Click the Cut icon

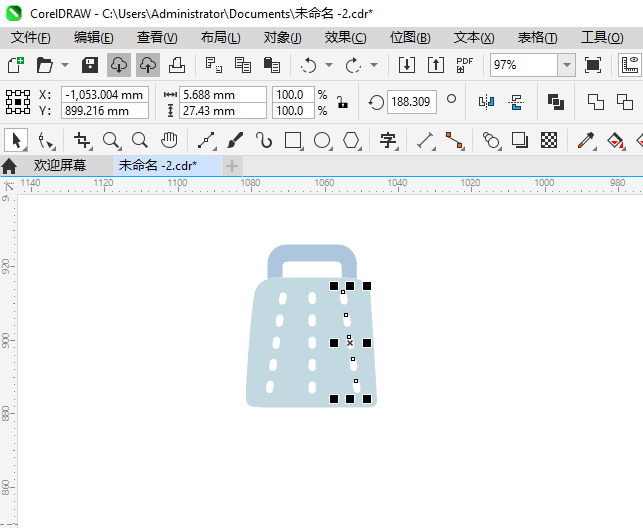[x=214, y=65]
